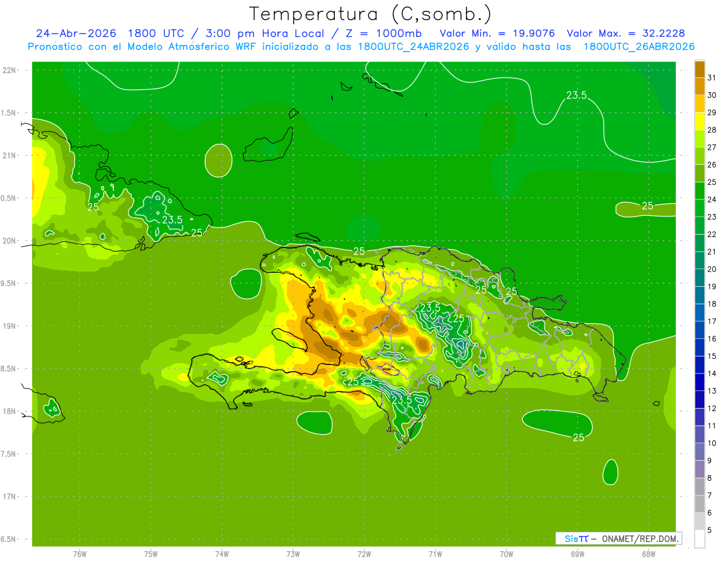Click the 72W longitude axis label
Screen dimensions: 728x562
(364, 554)
